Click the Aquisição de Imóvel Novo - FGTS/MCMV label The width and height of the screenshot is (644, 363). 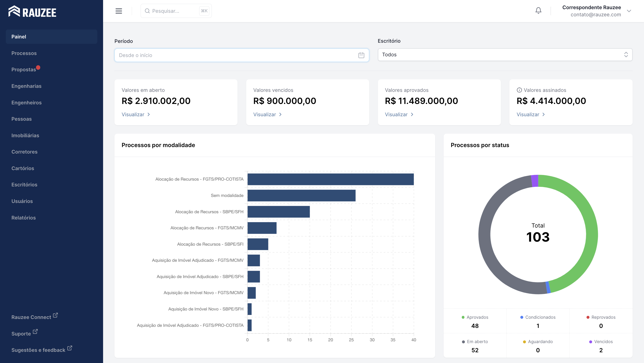coord(203,293)
